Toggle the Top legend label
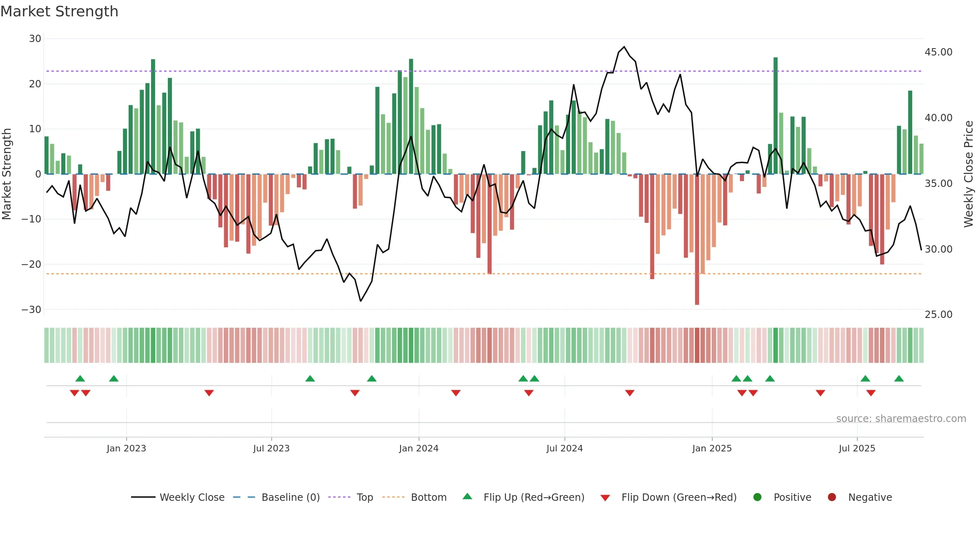This screenshot has width=980, height=551. (x=365, y=498)
